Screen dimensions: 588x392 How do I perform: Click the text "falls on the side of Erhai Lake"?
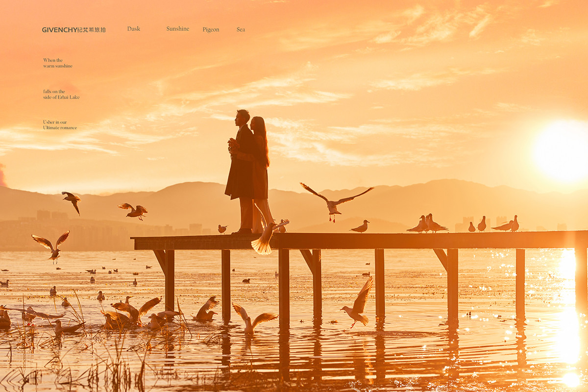click(x=61, y=95)
